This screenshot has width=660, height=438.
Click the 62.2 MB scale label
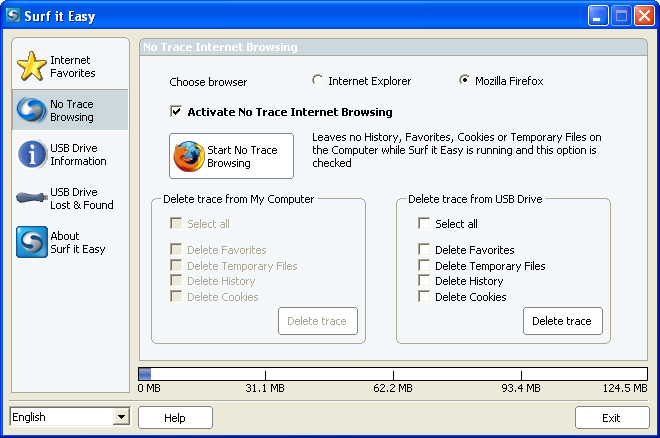coord(393,388)
